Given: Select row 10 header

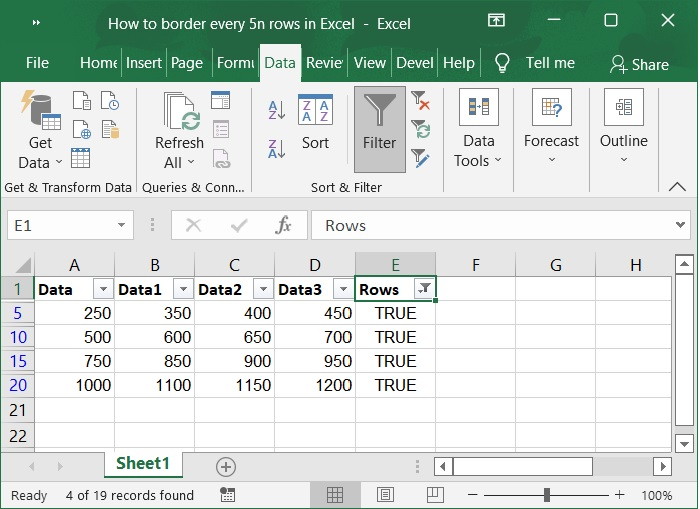Looking at the screenshot, I should click(18, 337).
